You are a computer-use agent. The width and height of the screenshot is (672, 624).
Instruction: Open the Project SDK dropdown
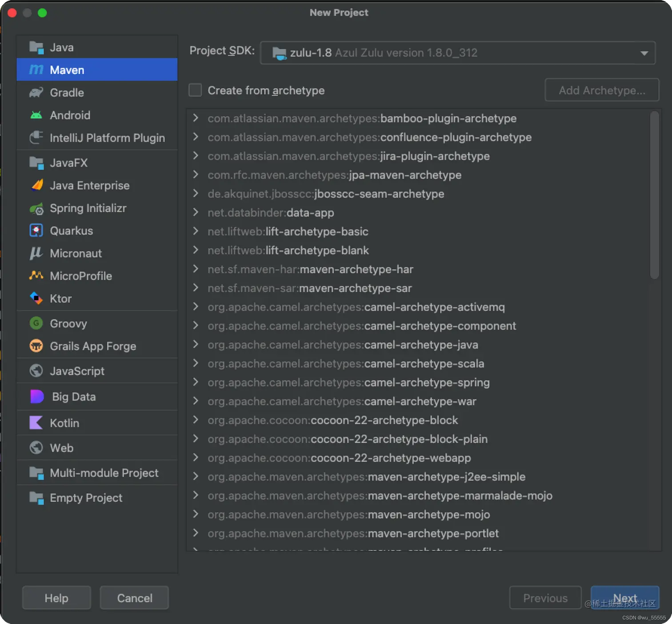pos(458,53)
